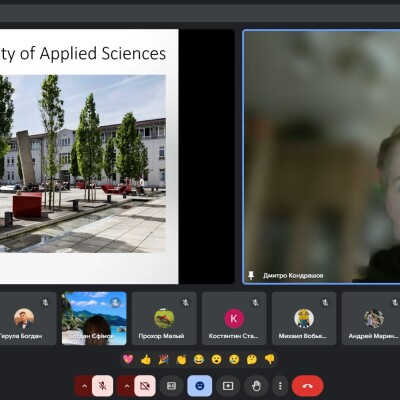Click the Костянтин Ста... name label
400x400 pixels.
233,336
